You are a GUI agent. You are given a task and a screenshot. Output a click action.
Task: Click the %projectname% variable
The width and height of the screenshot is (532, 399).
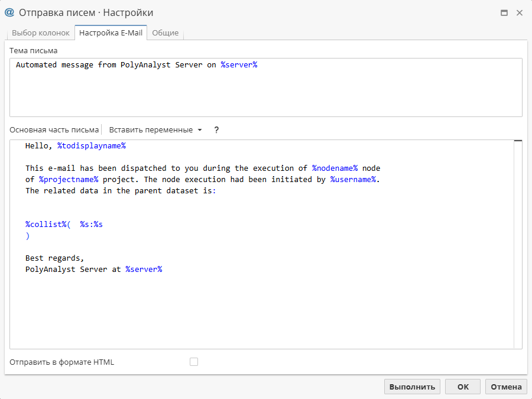(x=69, y=180)
